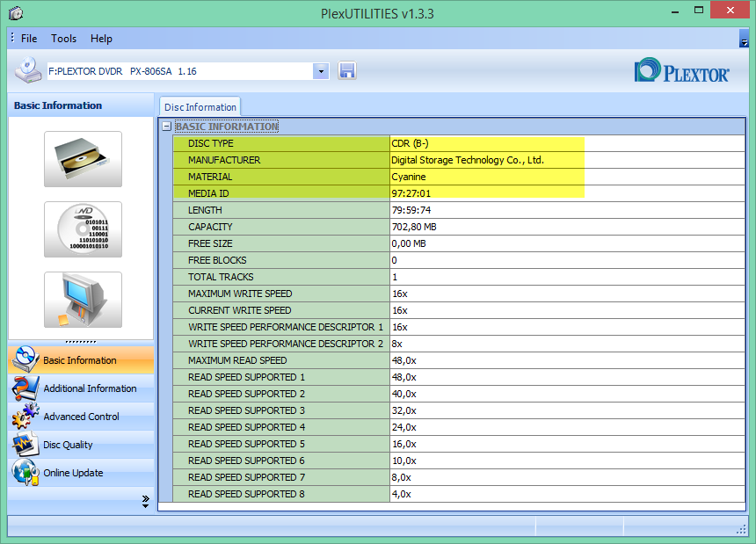756x544 pixels.
Task: Select the MANUFACTURER row label
Action: pyautogui.click(x=281, y=160)
